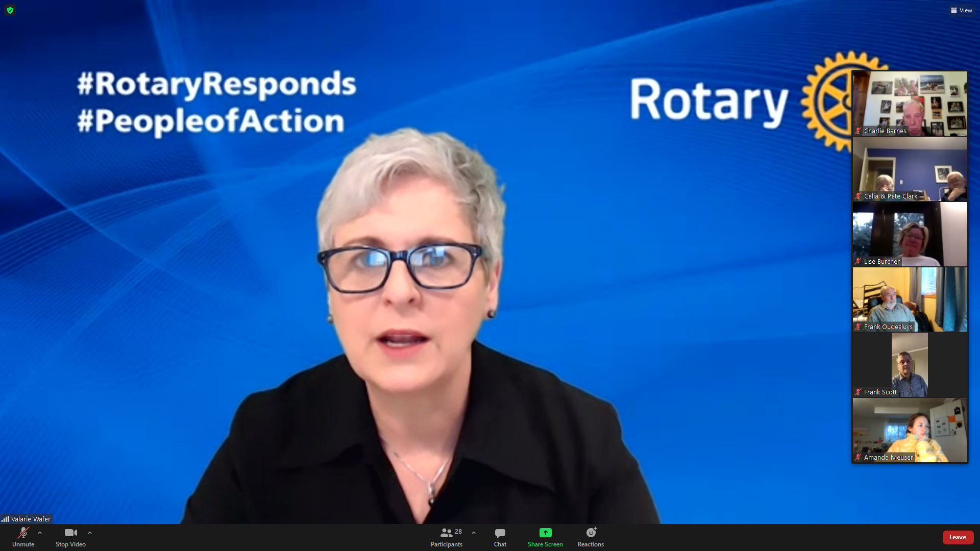
Task: Click the Celia & Pete Clark video tile
Action: pyautogui.click(x=910, y=168)
